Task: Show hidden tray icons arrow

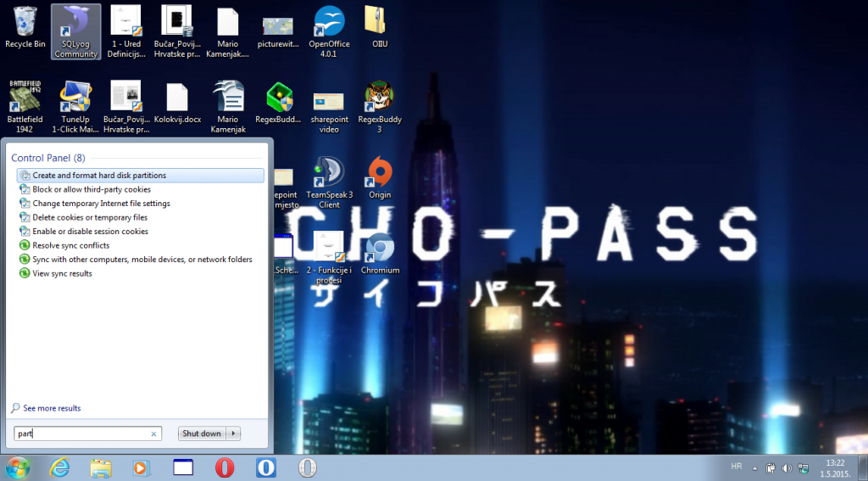Action: 754,468
